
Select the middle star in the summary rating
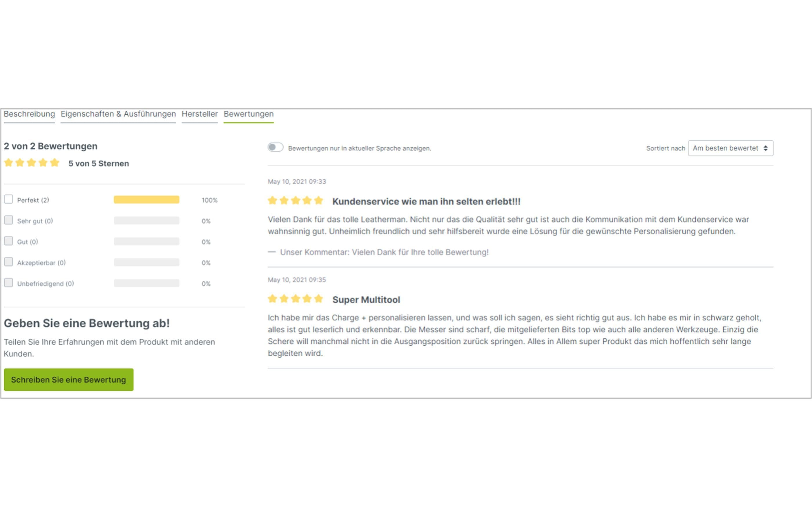click(32, 162)
